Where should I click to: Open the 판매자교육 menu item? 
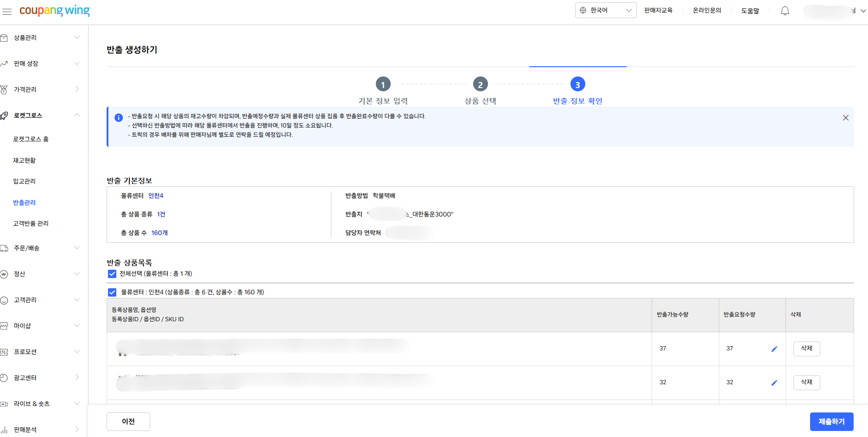659,10
